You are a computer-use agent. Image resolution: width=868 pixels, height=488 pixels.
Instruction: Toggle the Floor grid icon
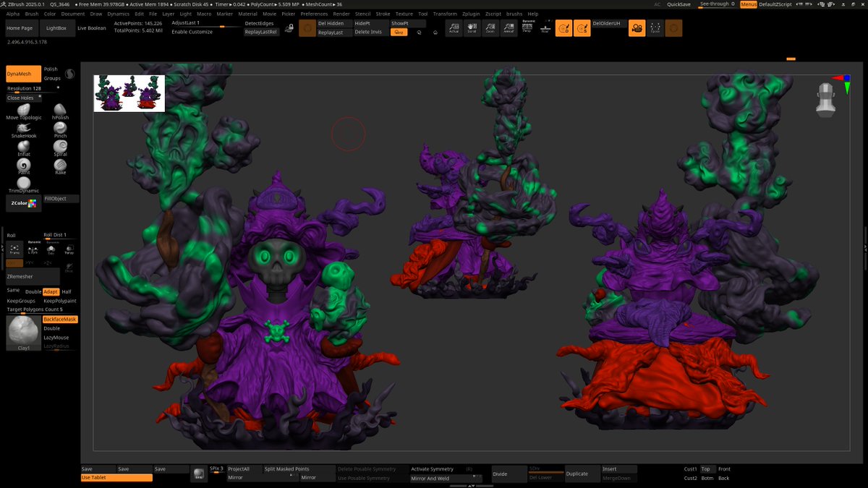[545, 28]
